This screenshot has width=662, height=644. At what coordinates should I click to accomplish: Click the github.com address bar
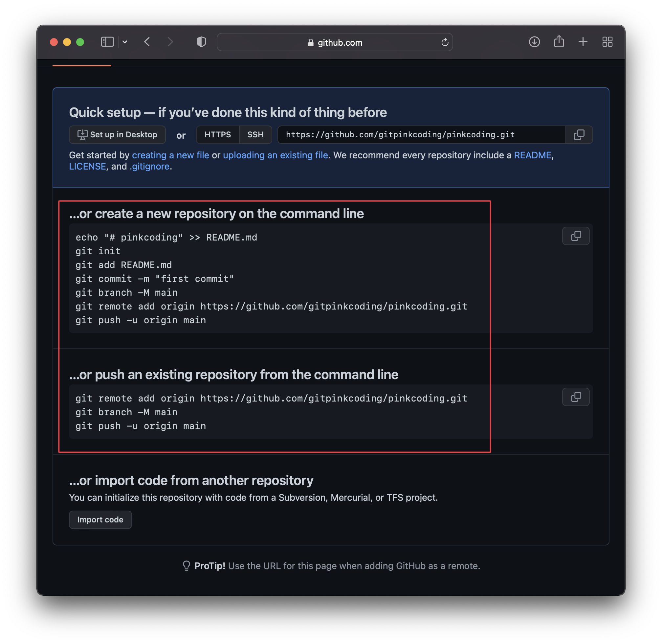click(334, 42)
